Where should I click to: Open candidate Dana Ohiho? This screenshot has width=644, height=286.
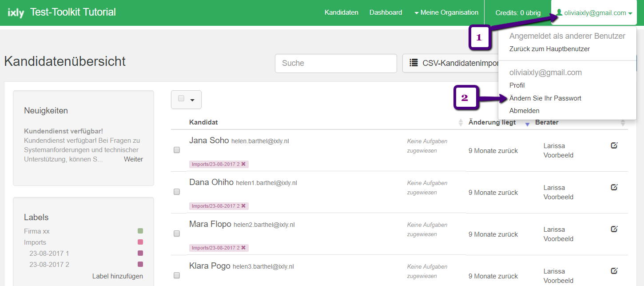pyautogui.click(x=211, y=182)
